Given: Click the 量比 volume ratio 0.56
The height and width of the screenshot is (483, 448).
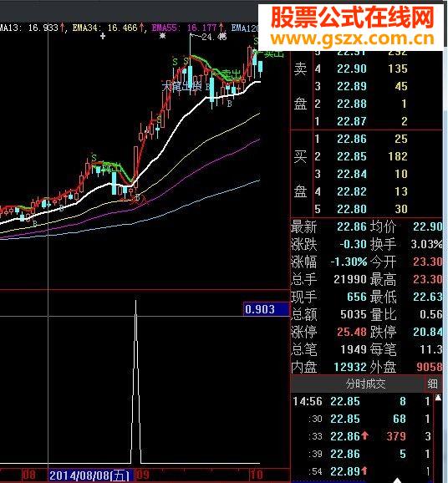Looking at the screenshot, I should point(431,314).
